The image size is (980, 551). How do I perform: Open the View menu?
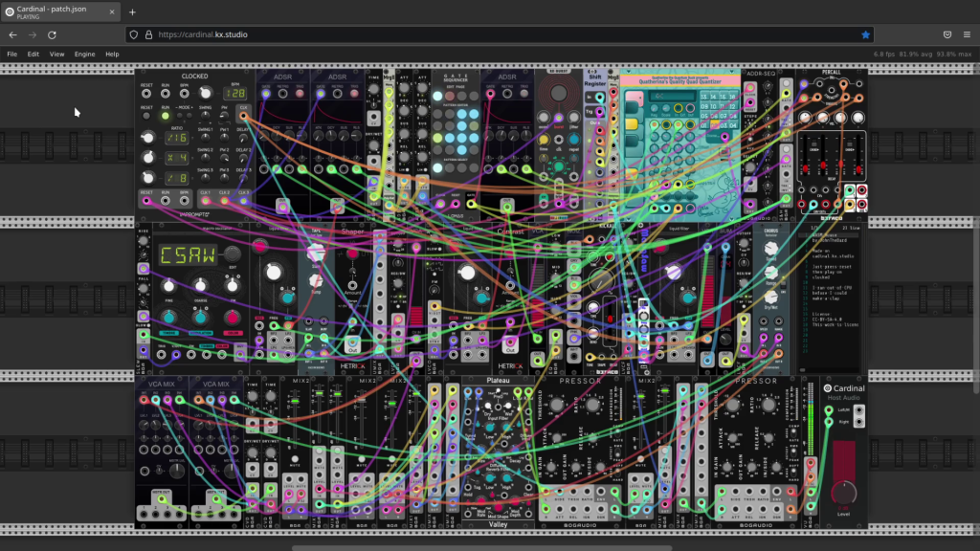[56, 55]
